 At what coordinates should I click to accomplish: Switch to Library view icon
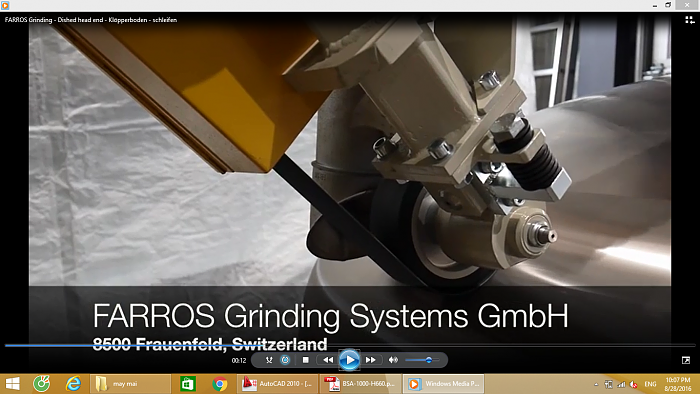tap(689, 20)
